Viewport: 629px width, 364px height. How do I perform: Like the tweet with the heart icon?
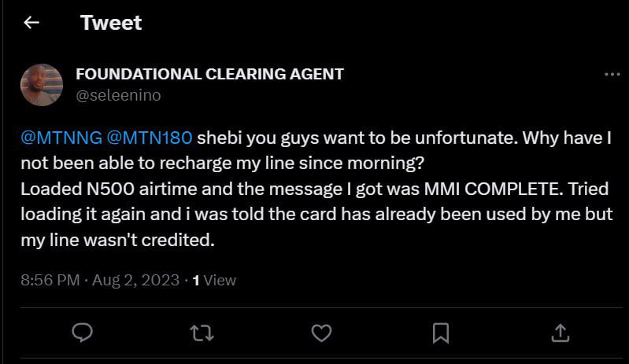(321, 333)
